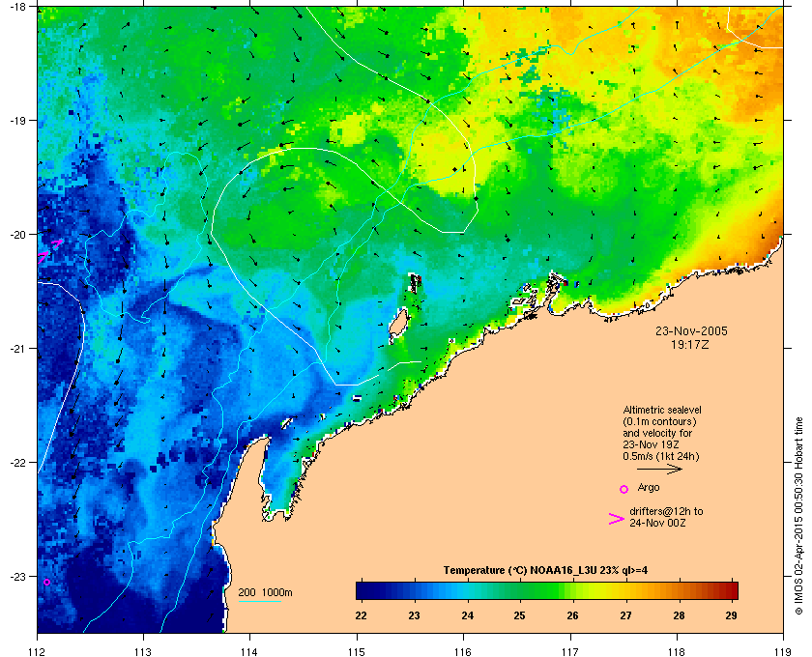The width and height of the screenshot is (812, 657).
Task: Click longitude axis label '119'
Action: [x=783, y=651]
